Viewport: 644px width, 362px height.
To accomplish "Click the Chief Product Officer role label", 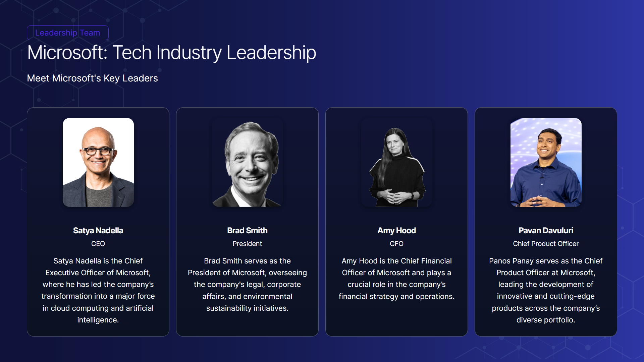I will (x=546, y=244).
